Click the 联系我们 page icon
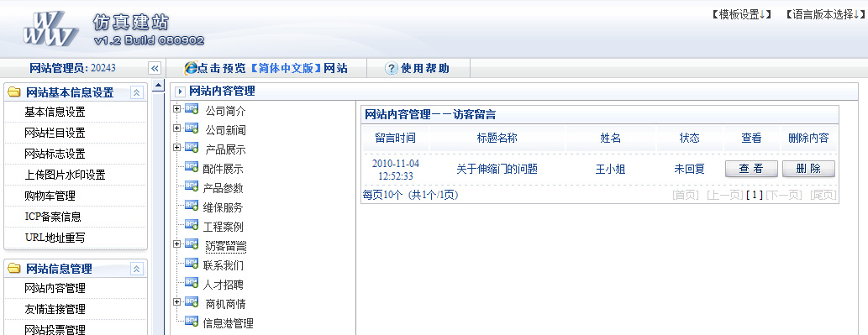 click(192, 264)
